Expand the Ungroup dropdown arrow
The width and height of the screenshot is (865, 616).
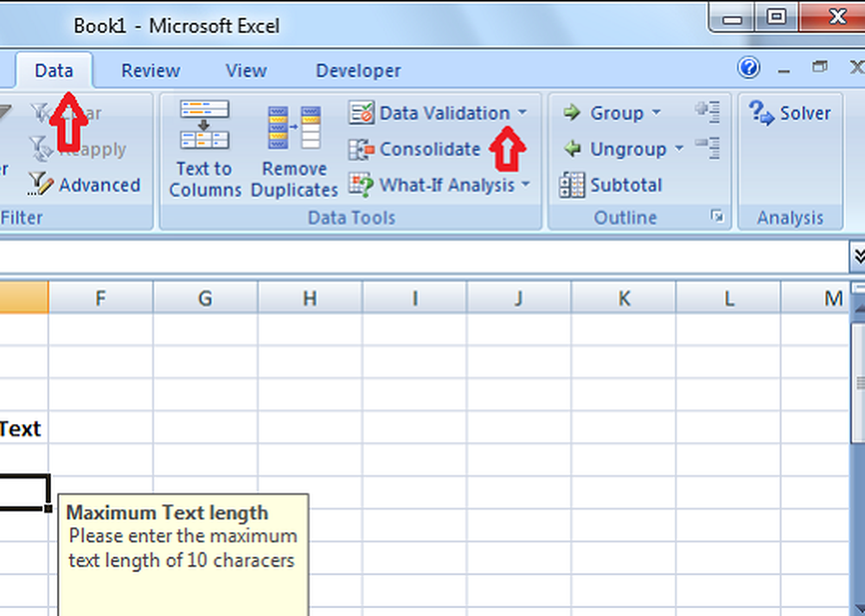tap(679, 148)
